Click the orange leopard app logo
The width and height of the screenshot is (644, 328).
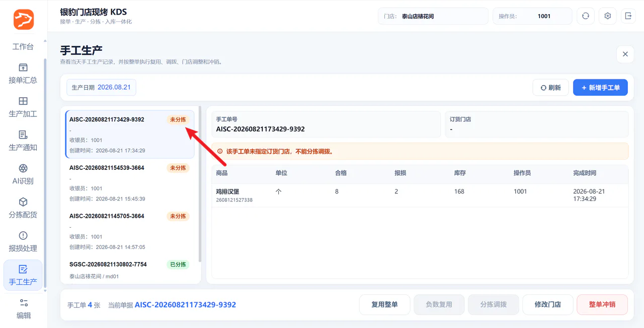pos(24,19)
